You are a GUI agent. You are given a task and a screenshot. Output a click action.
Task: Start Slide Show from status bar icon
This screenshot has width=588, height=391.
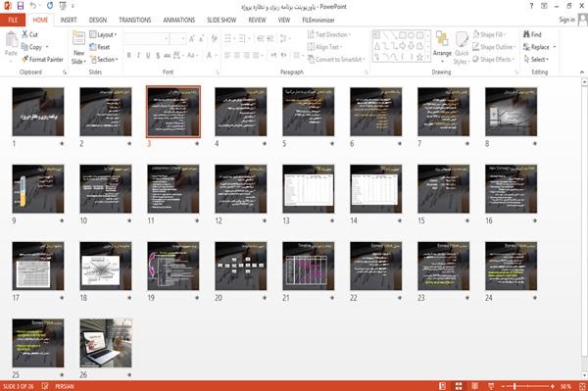point(491,386)
